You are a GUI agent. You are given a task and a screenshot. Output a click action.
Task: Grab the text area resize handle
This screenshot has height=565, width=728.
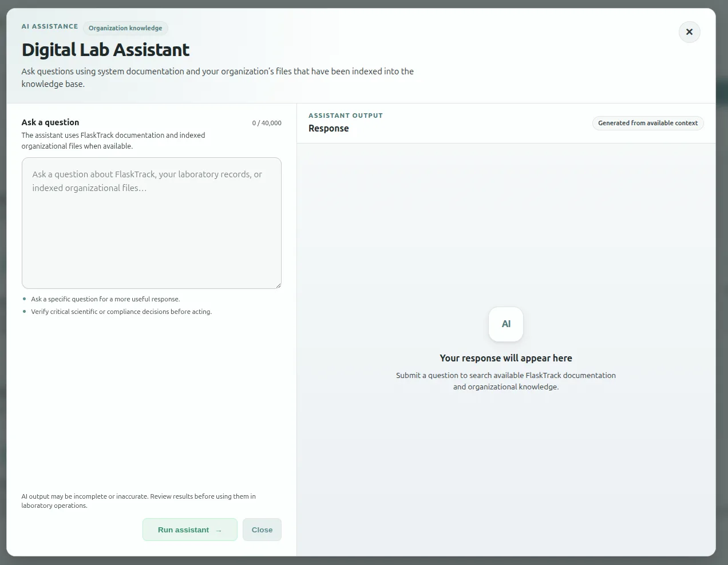[278, 285]
